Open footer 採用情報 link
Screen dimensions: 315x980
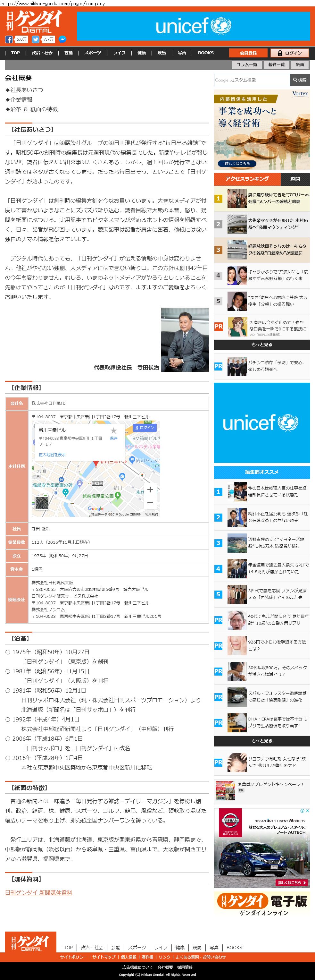coord(185,967)
